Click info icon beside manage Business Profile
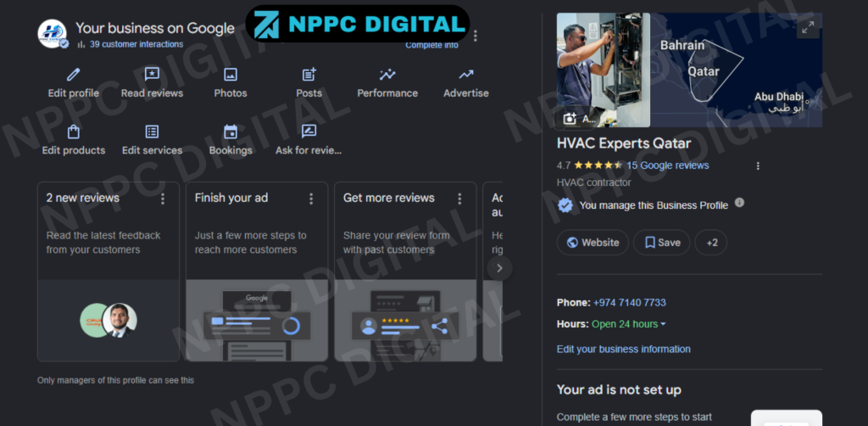Image resolution: width=868 pixels, height=426 pixels. [739, 203]
